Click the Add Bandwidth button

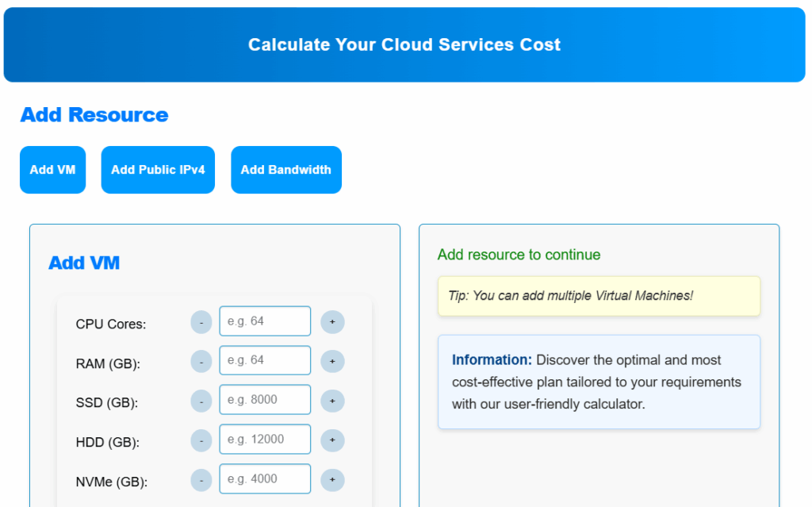point(285,169)
